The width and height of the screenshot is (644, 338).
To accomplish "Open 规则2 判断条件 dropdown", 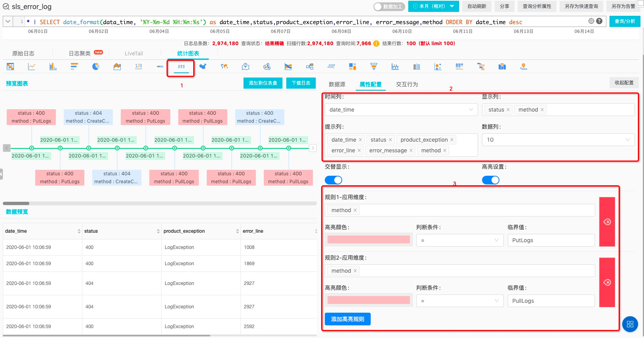I will [460, 301].
